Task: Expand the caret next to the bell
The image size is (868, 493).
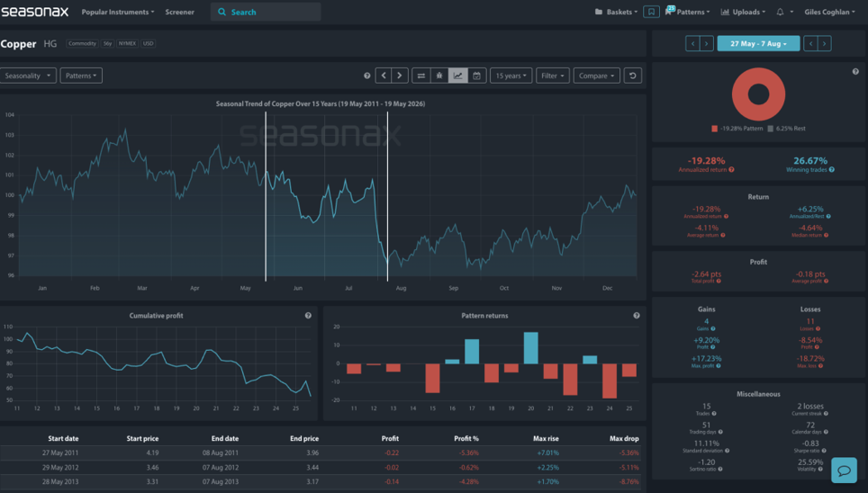Action: (791, 12)
